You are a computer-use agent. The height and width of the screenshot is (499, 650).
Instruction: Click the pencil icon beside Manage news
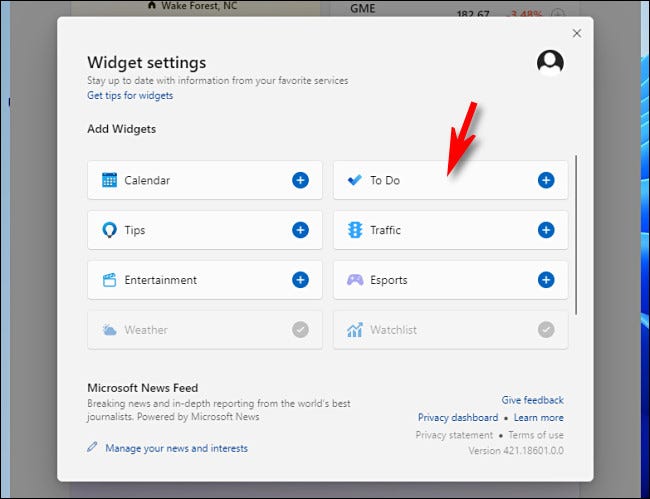tap(92, 447)
